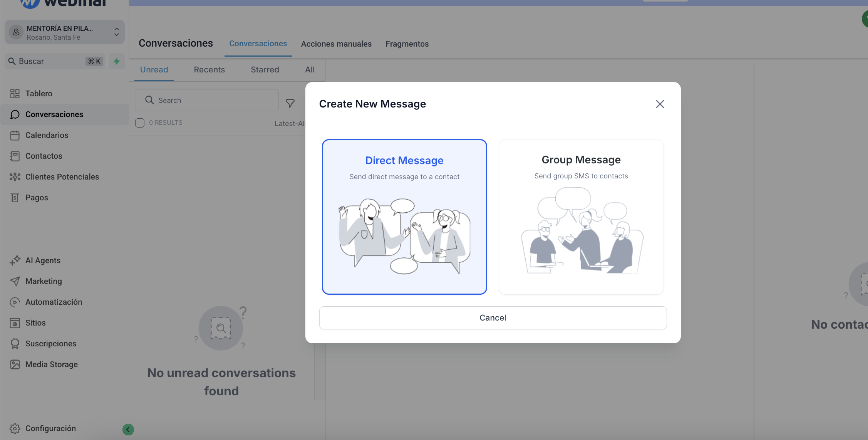Open Automatización in sidebar
The width and height of the screenshot is (868, 440).
tap(54, 302)
